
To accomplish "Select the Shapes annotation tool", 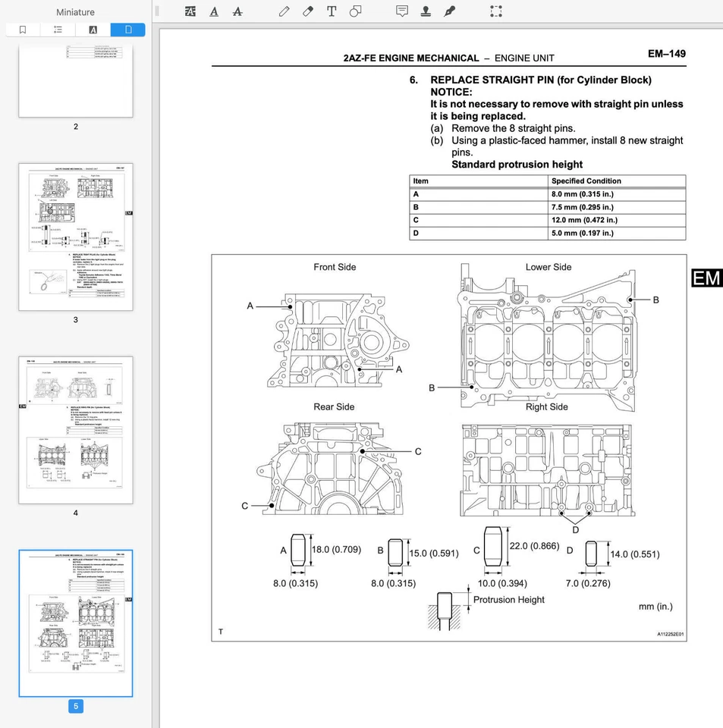I will [x=354, y=11].
